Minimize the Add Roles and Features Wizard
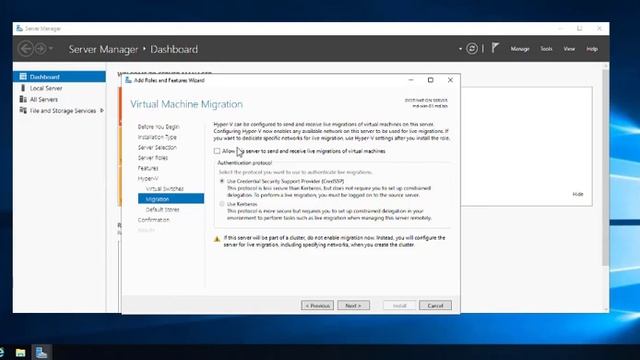The height and width of the screenshot is (360, 640). (411, 80)
